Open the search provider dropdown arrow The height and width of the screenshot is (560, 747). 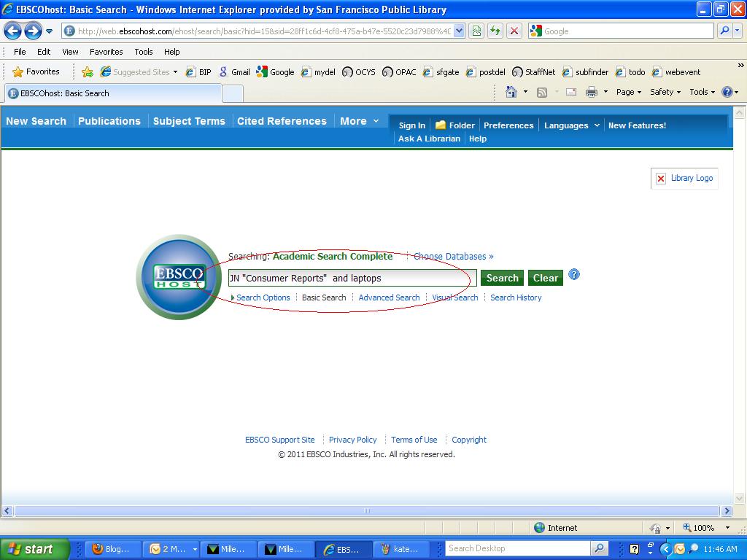pos(737,31)
